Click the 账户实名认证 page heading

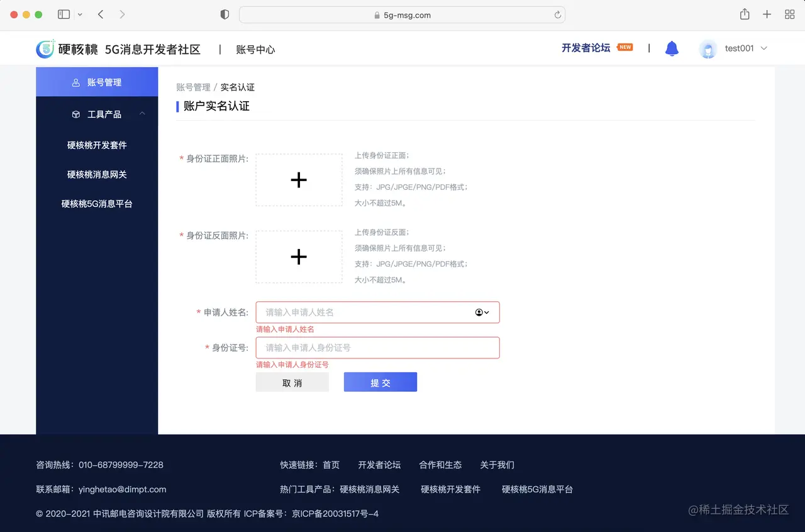(216, 106)
